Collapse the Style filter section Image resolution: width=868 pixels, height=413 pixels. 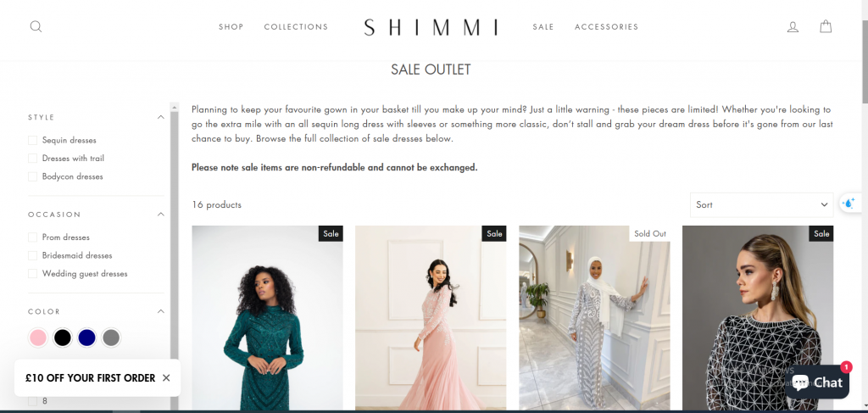[x=160, y=117]
